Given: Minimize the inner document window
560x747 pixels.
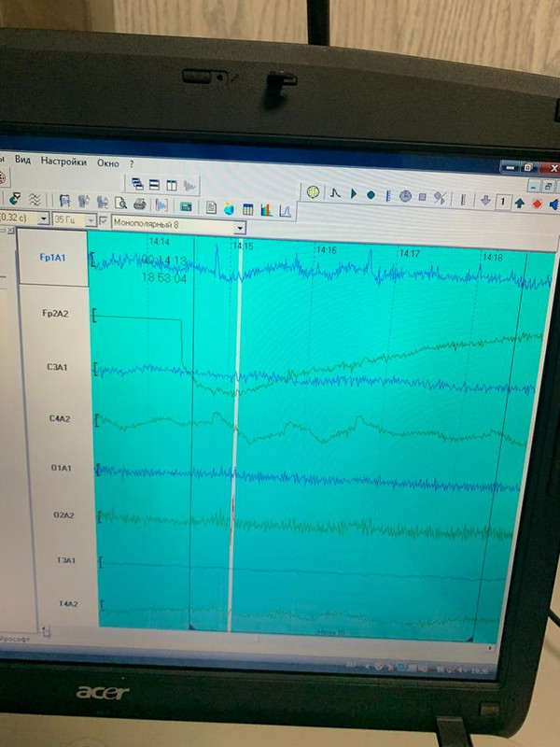Looking at the screenshot, I should pos(535,186).
